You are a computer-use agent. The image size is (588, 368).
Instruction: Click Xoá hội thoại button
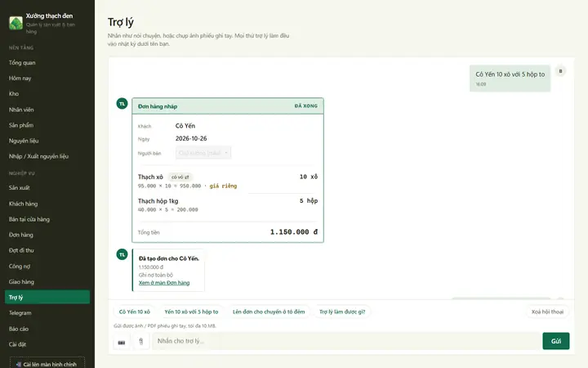pyautogui.click(x=547, y=312)
